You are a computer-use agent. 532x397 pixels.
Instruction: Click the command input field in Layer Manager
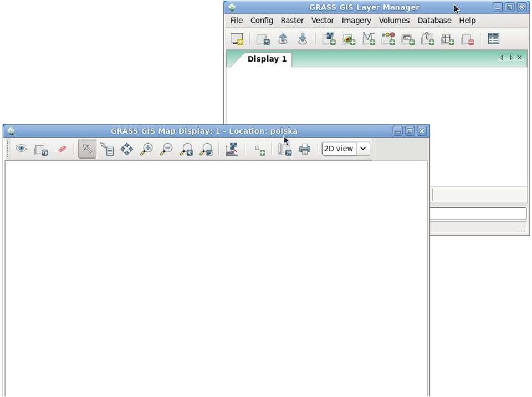478,214
